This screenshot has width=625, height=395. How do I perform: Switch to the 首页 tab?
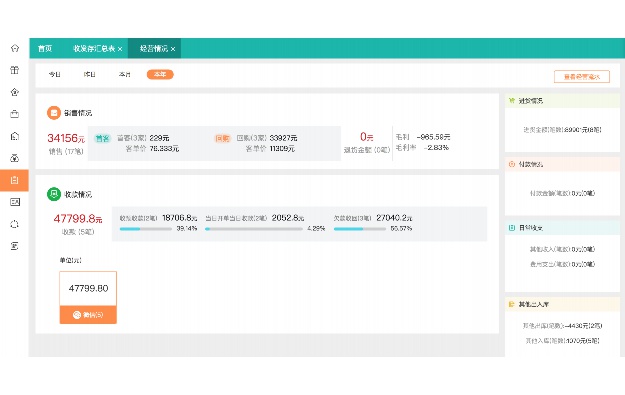click(45, 49)
